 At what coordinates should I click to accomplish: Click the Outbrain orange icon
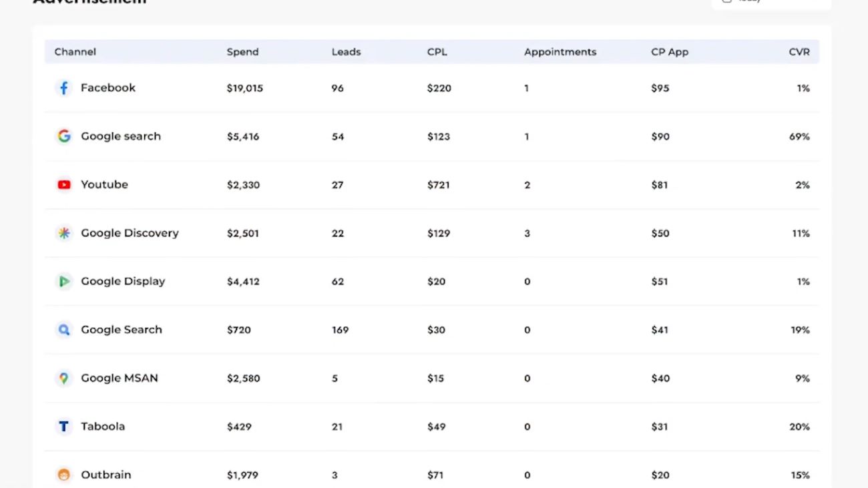tap(63, 475)
